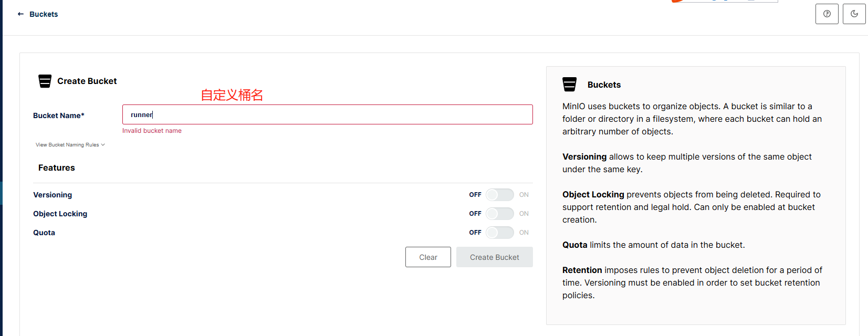Click the Object Locking feature label
The height and width of the screenshot is (336, 868).
[x=60, y=214]
